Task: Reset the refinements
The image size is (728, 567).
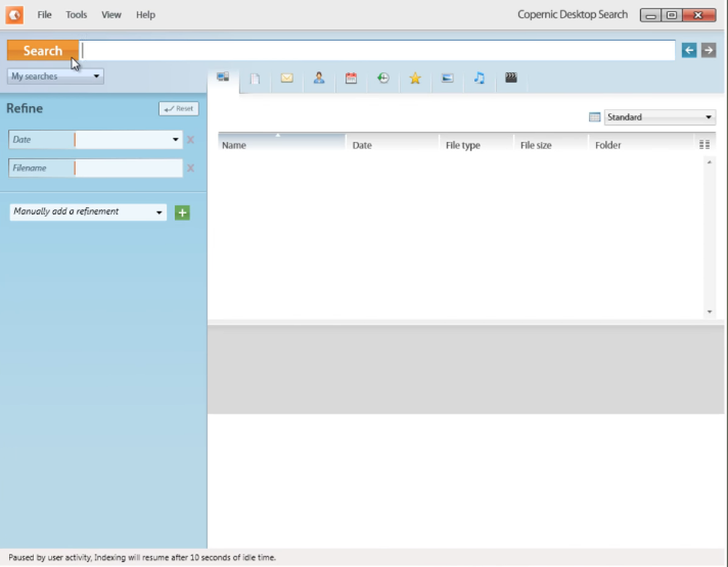Action: click(179, 108)
